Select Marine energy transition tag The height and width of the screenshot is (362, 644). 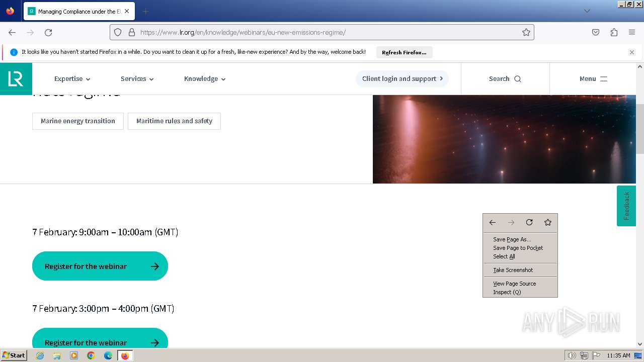(x=78, y=121)
